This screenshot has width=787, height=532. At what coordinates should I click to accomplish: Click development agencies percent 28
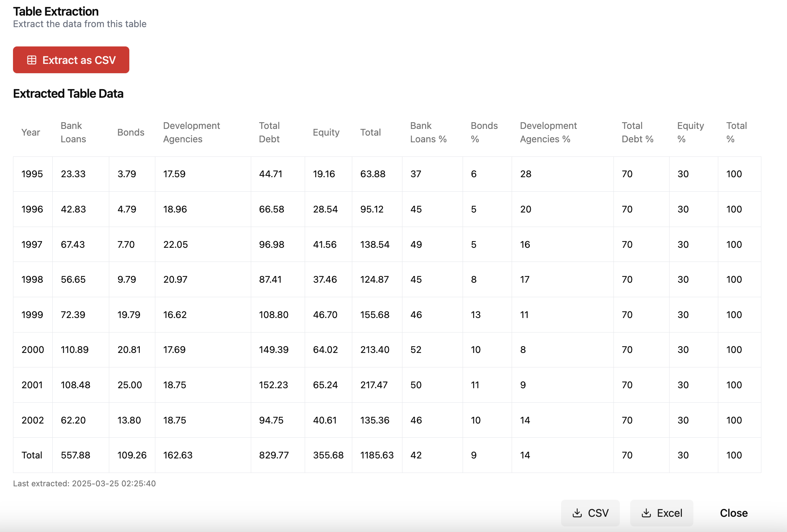coord(526,174)
